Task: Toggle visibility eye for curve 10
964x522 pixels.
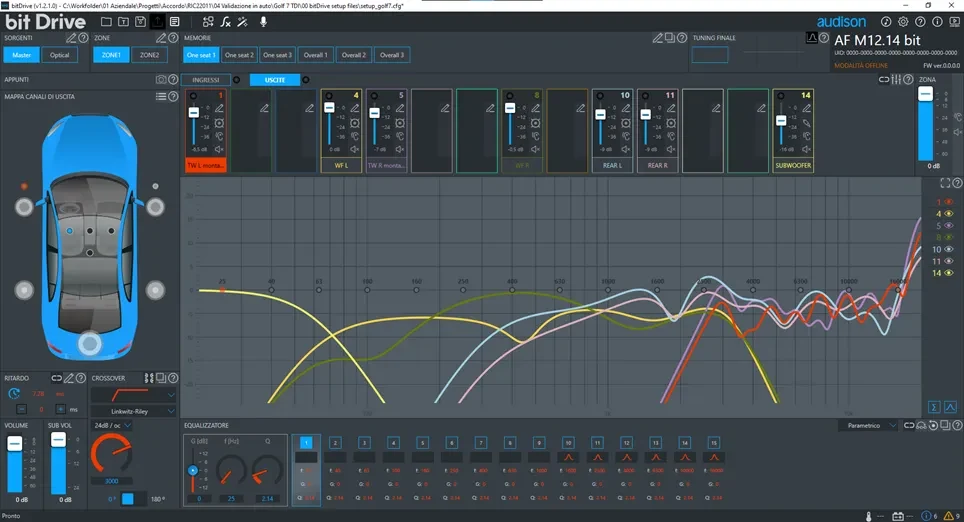Action: 949,250
